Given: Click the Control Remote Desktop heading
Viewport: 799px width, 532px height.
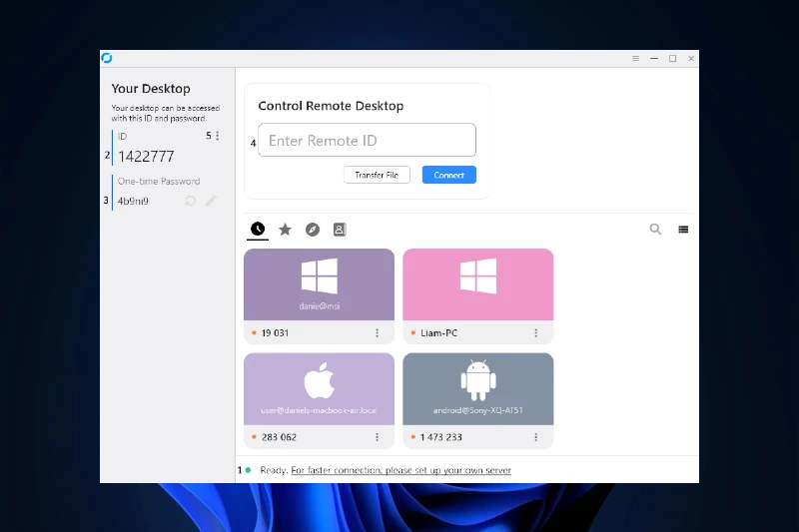Looking at the screenshot, I should 331,106.
